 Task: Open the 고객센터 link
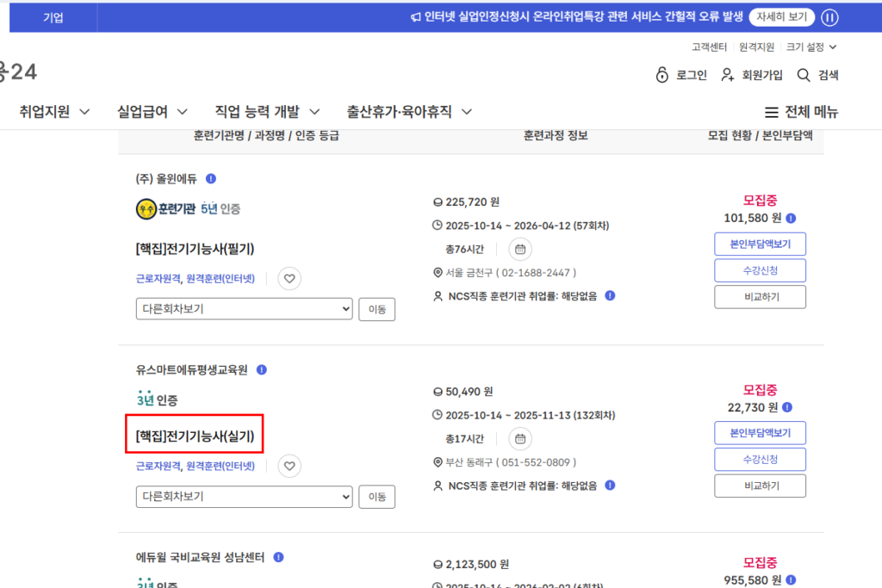coord(708,46)
